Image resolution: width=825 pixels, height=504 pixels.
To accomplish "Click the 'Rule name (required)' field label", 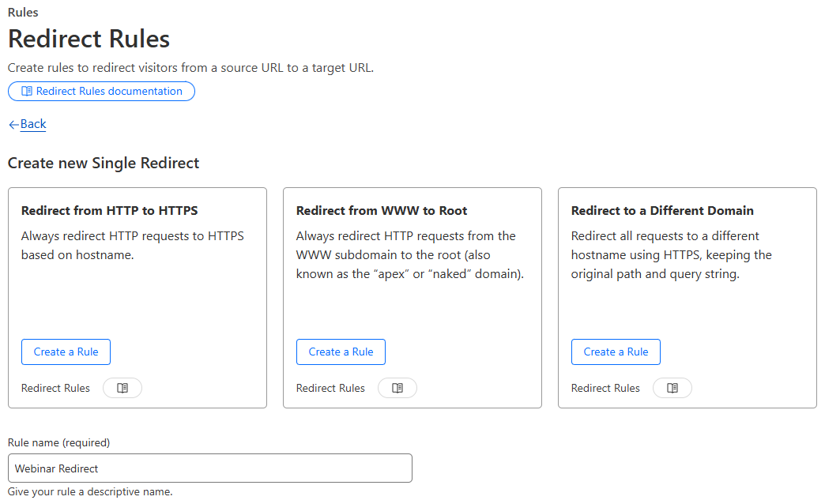I will click(59, 442).
